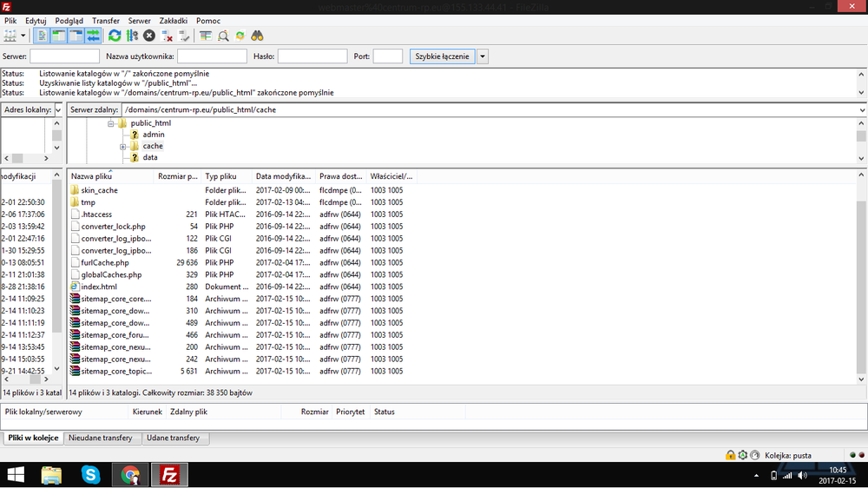868x488 pixels.
Task: Toggle message log display icon
Action: click(41, 36)
